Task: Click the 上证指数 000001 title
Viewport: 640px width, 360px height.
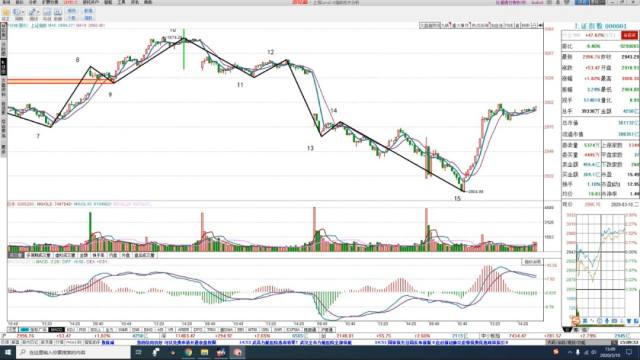Action: tap(600, 26)
